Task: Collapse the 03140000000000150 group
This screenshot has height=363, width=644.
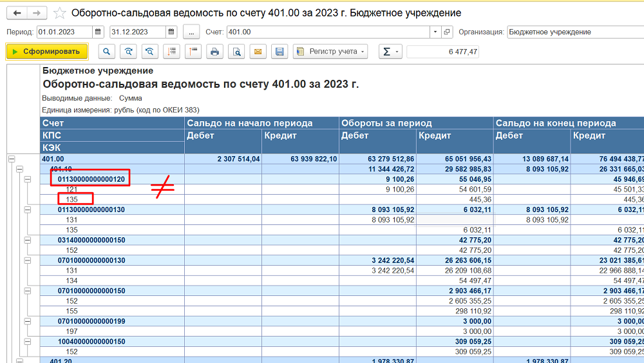Action: click(x=28, y=240)
